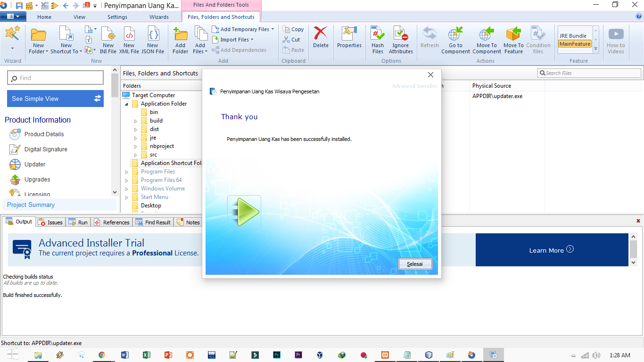Switch to the Find Result tab
Image resolution: width=644 pixels, height=362 pixels.
click(x=153, y=222)
